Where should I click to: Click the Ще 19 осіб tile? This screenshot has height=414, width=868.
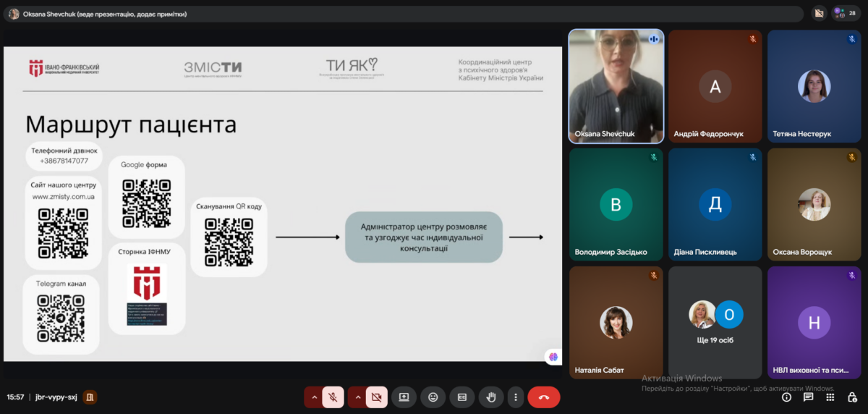[715, 322]
